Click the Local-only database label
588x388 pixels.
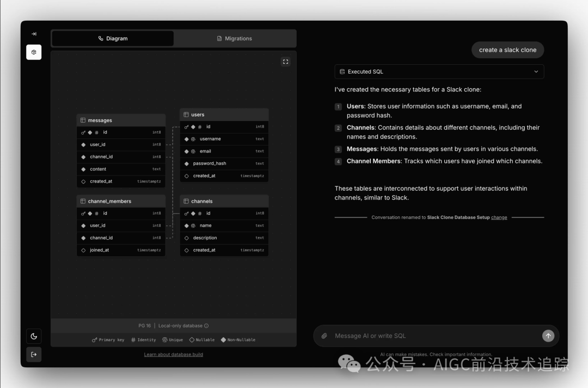click(180, 326)
